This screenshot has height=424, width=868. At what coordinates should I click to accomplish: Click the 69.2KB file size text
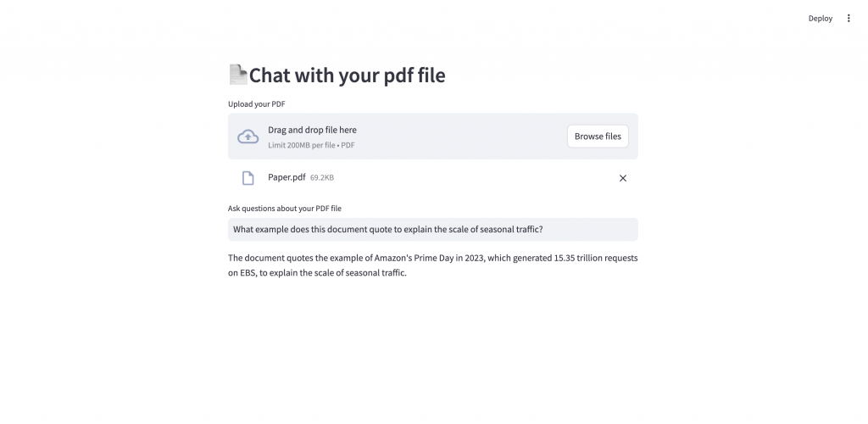tap(327, 178)
